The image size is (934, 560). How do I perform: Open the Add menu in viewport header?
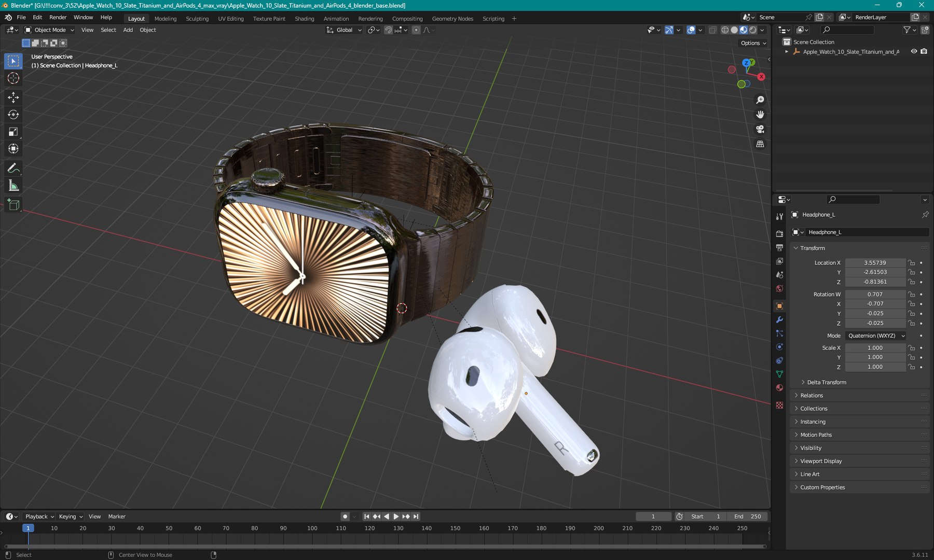pos(128,30)
